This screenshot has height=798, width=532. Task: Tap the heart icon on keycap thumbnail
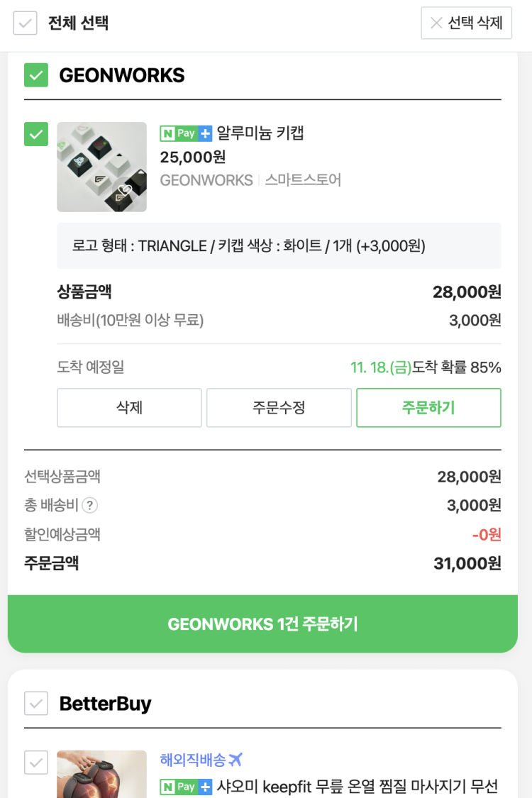pos(126,190)
